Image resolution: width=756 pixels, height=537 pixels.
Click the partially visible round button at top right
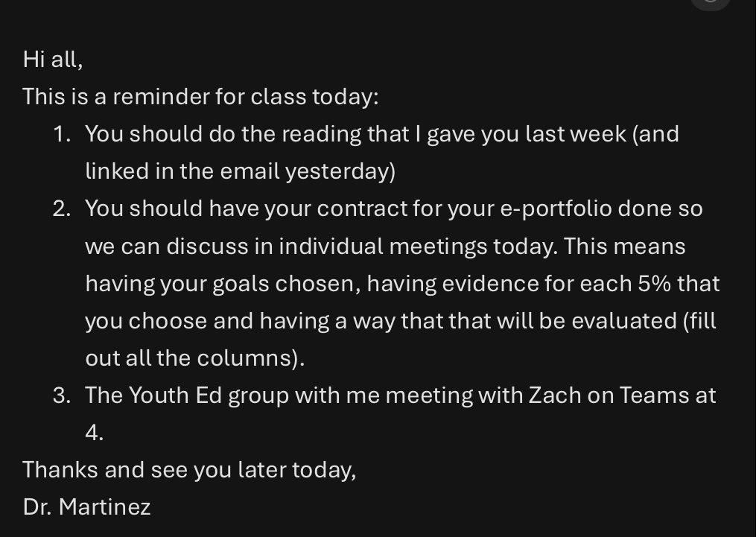pyautogui.click(x=711, y=4)
